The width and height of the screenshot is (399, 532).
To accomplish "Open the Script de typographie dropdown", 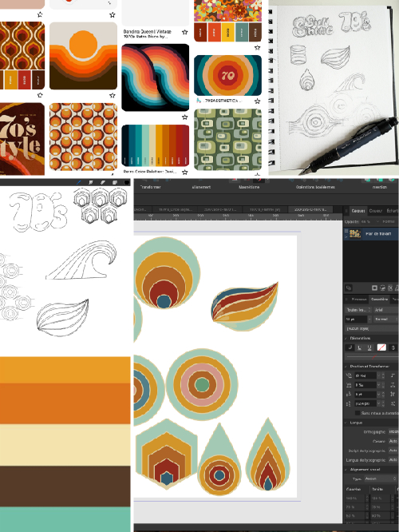I will coord(393,451).
